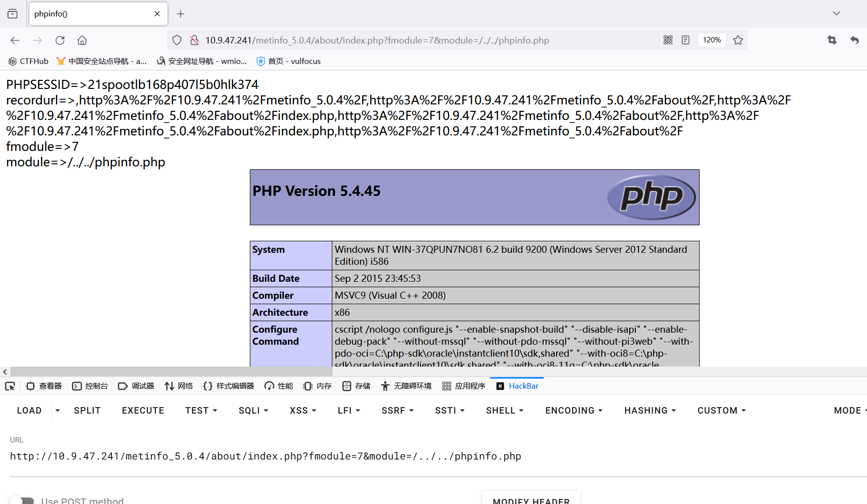867x504 pixels.
Task: Click the Configure Command label
Action: click(x=275, y=335)
